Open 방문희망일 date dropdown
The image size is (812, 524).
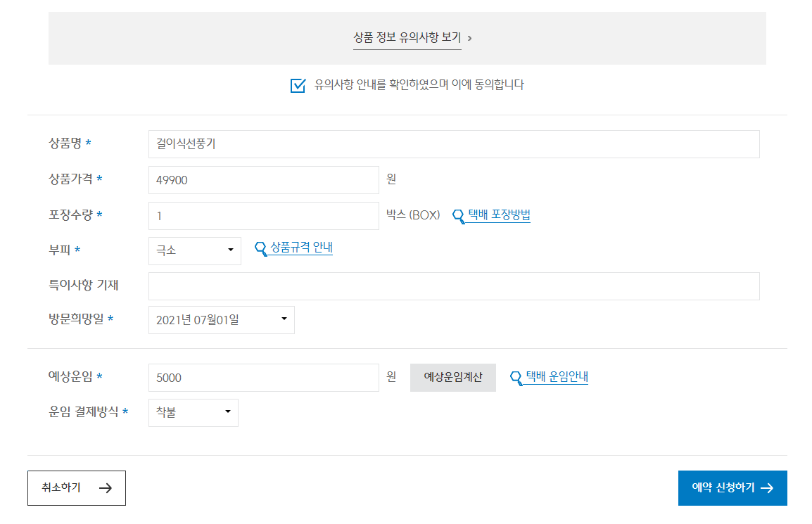click(222, 320)
